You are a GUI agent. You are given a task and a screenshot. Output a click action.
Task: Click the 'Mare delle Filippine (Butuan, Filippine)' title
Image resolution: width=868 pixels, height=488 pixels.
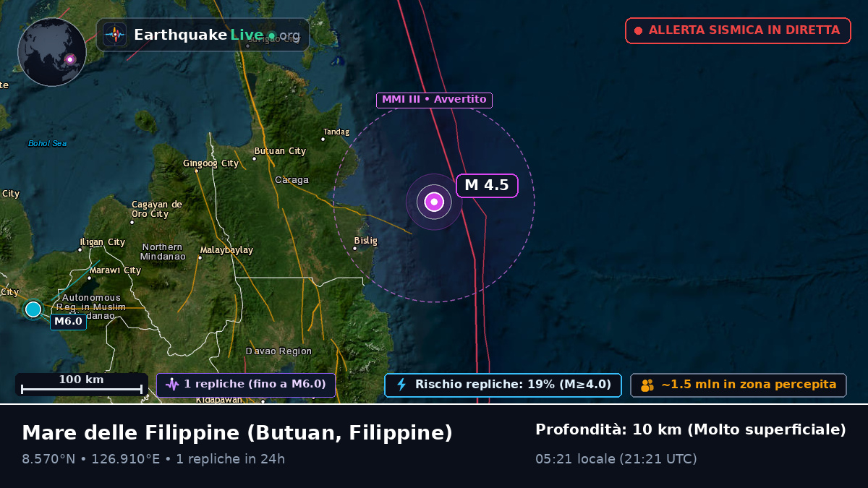(237, 433)
